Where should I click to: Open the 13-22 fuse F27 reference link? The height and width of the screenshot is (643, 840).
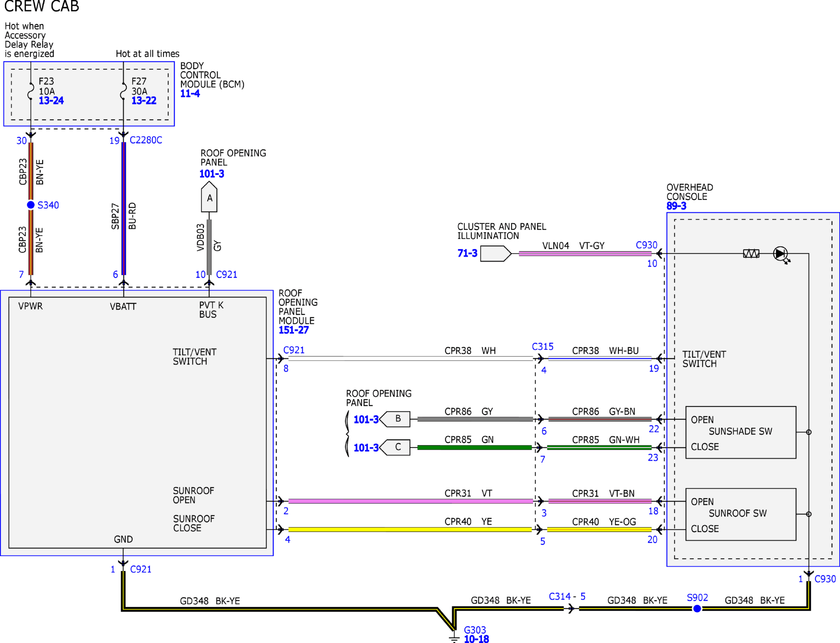(x=144, y=101)
